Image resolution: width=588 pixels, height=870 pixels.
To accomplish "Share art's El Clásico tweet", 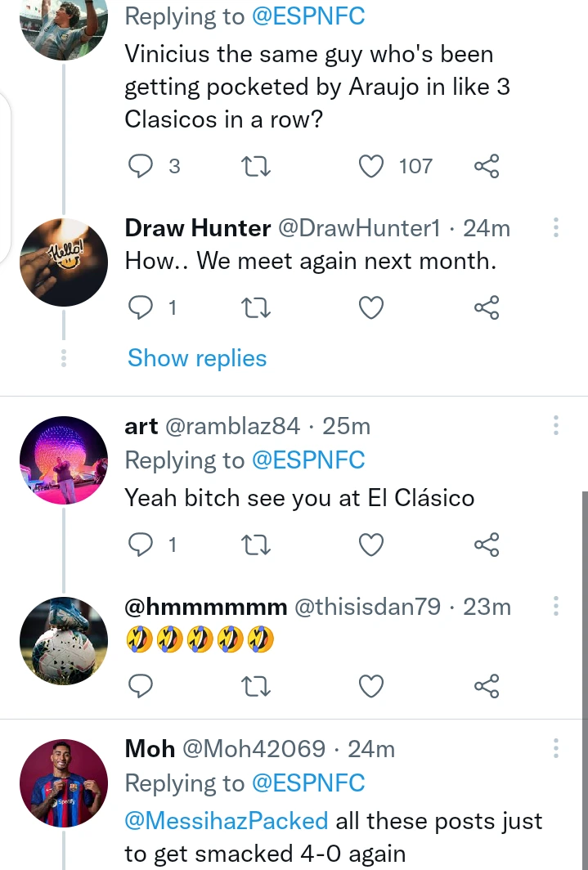I will point(487,545).
